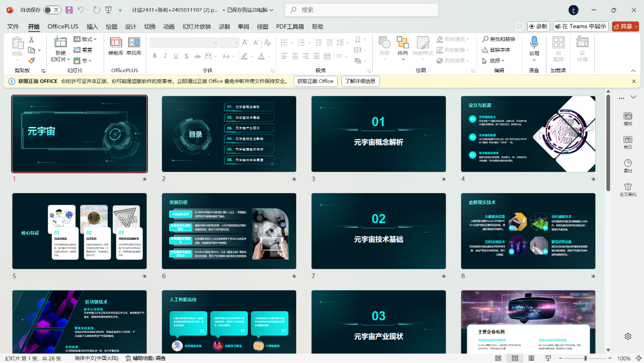
Task: Select the Format Painter brush icon
Action: pyautogui.click(x=31, y=60)
